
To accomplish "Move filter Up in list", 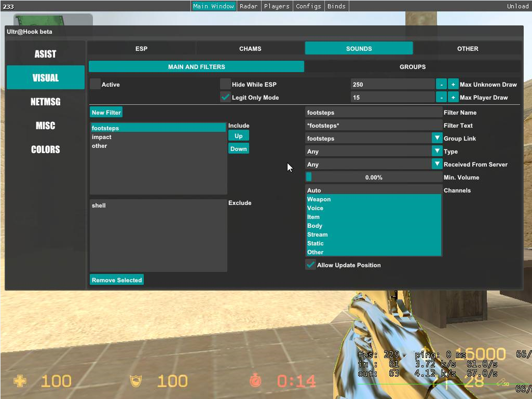I will [x=239, y=136].
